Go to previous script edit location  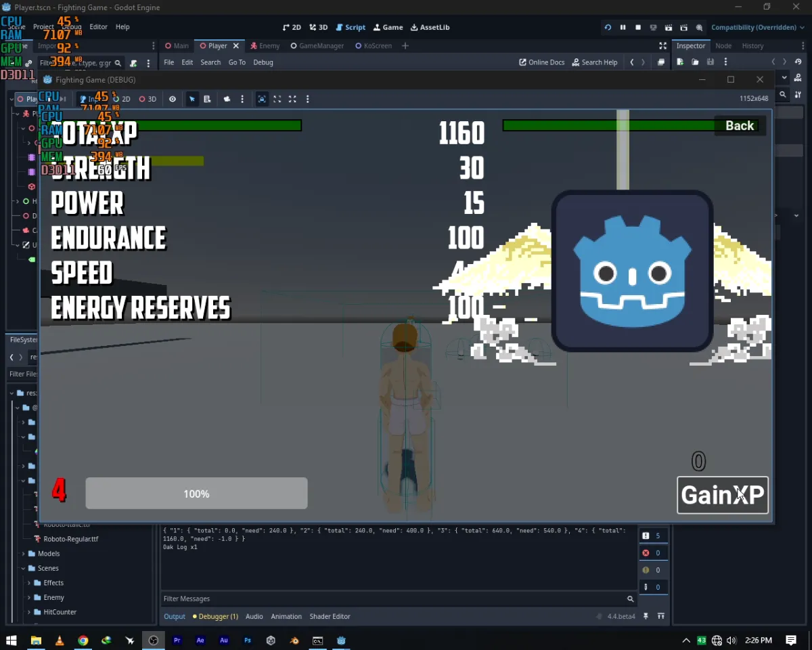click(632, 62)
